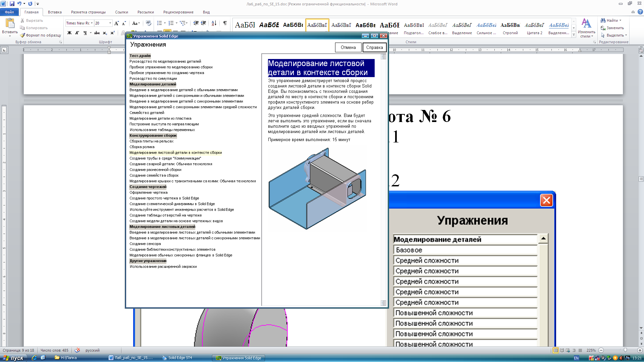This screenshot has width=644, height=362.
Task: Click the Copy (Копировать) command
Action: (34, 28)
